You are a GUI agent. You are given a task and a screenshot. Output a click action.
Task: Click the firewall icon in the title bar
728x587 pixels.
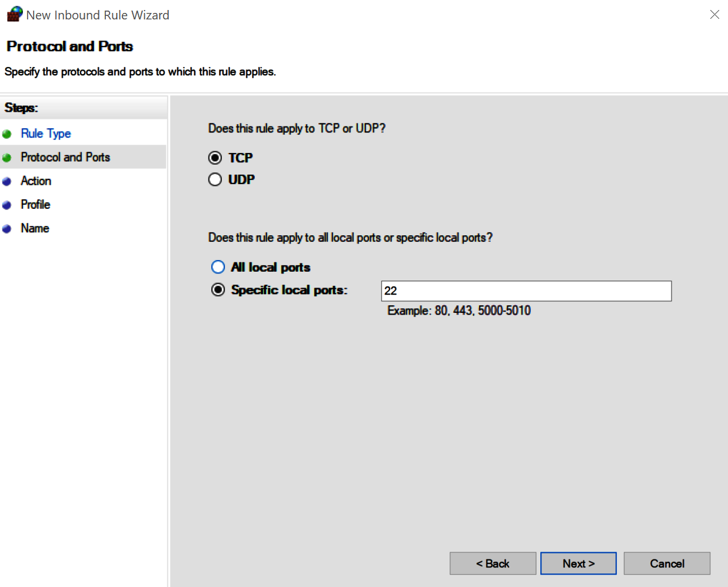14,14
